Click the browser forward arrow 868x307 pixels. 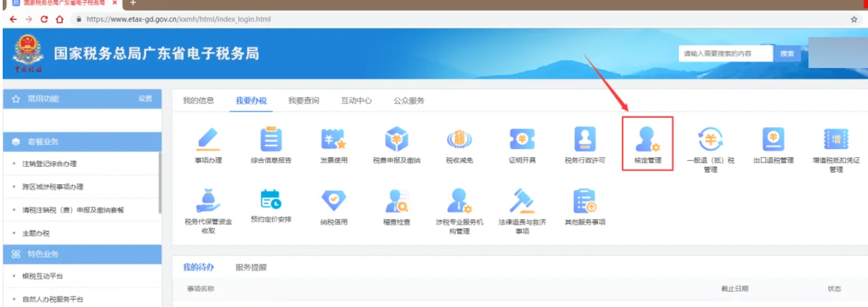click(29, 19)
